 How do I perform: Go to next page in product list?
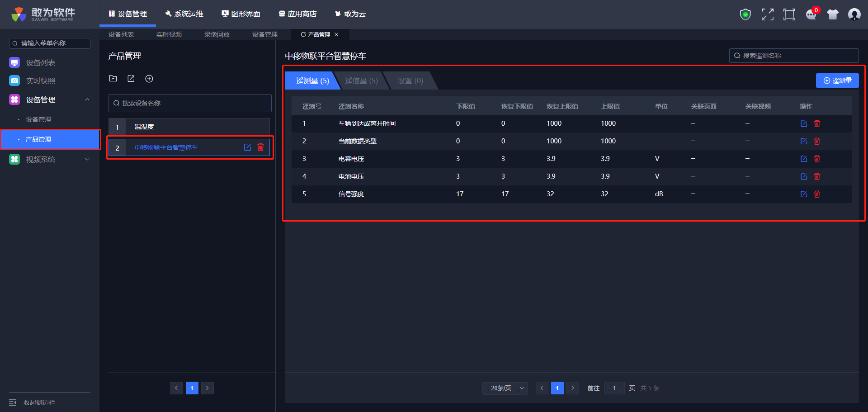(x=208, y=388)
